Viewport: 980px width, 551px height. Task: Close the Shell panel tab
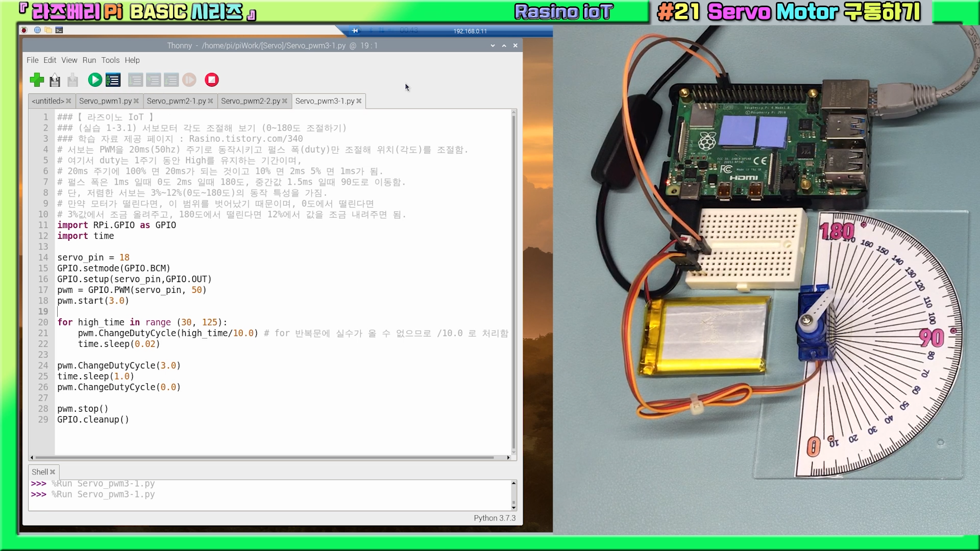(x=53, y=472)
